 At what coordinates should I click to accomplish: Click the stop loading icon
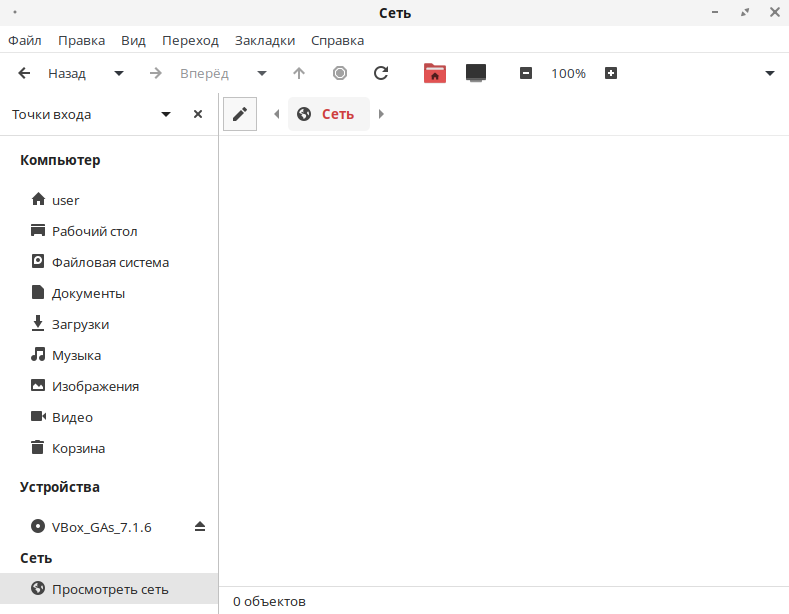click(x=340, y=73)
